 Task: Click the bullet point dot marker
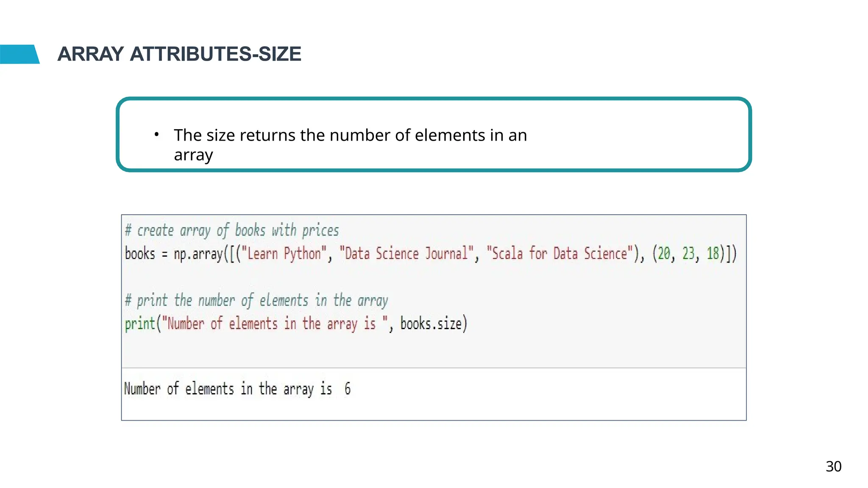pyautogui.click(x=156, y=135)
